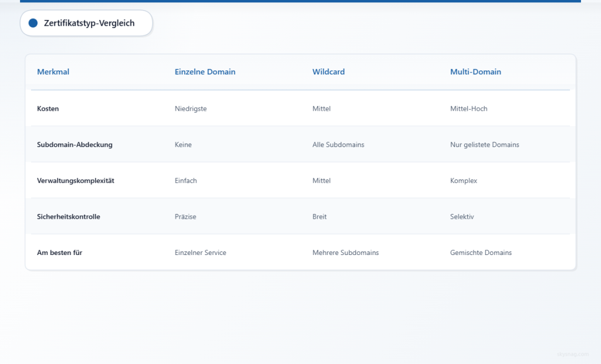
Task: Select the Selektiv cell
Action: (462, 217)
